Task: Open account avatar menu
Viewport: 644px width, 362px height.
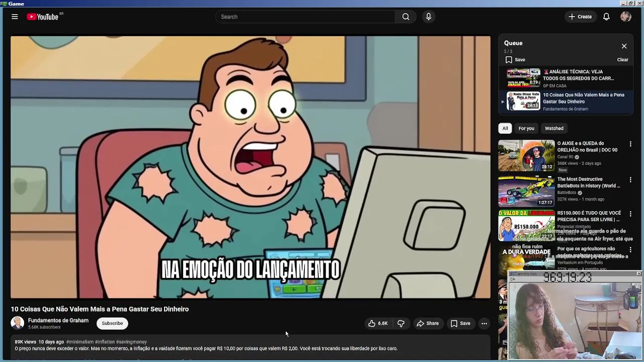Action: (x=626, y=17)
